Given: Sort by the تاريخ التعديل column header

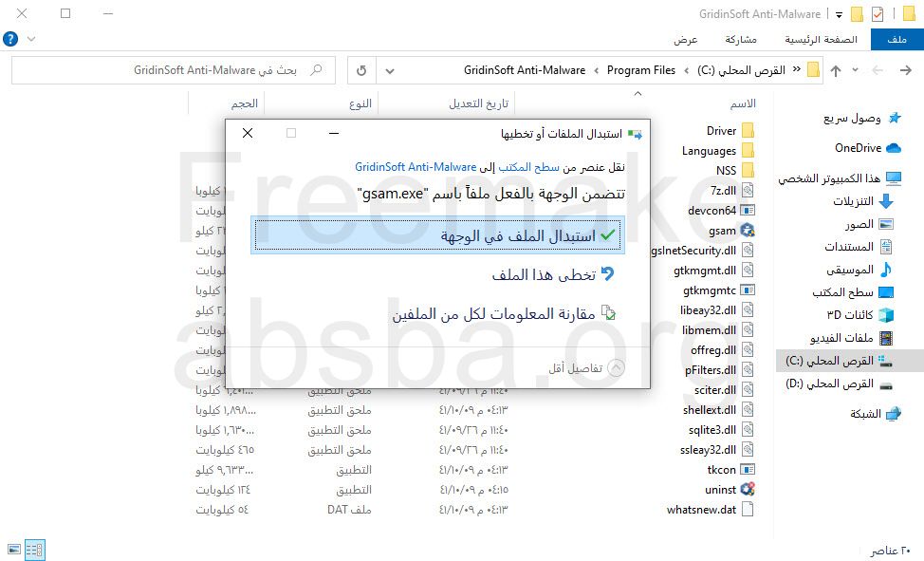Looking at the screenshot, I should [478, 103].
